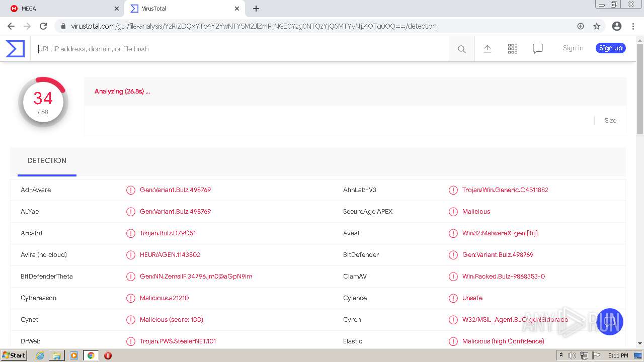Bookmark this page with star icon

[x=597, y=26]
